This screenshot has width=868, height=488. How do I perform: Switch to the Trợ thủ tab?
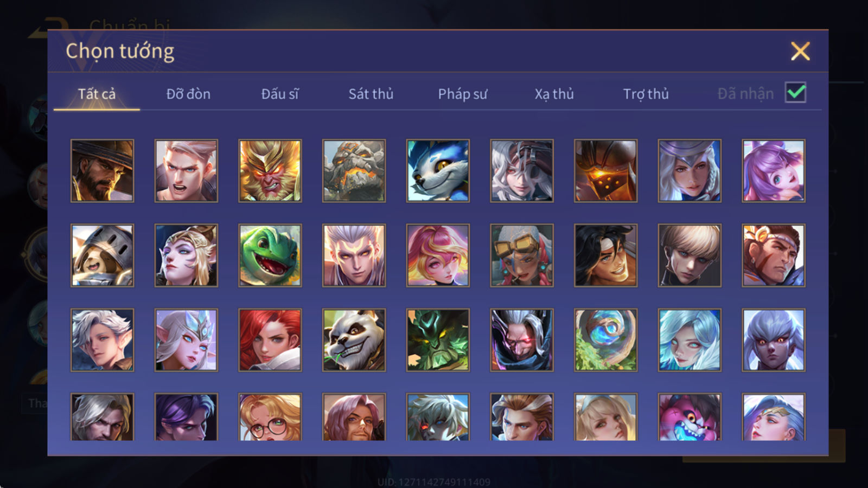pos(646,94)
